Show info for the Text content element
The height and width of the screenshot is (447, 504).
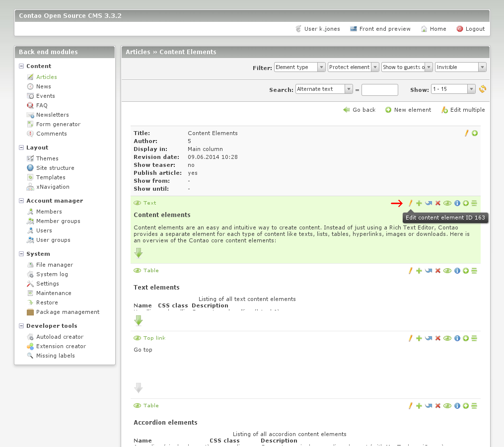coord(457,203)
